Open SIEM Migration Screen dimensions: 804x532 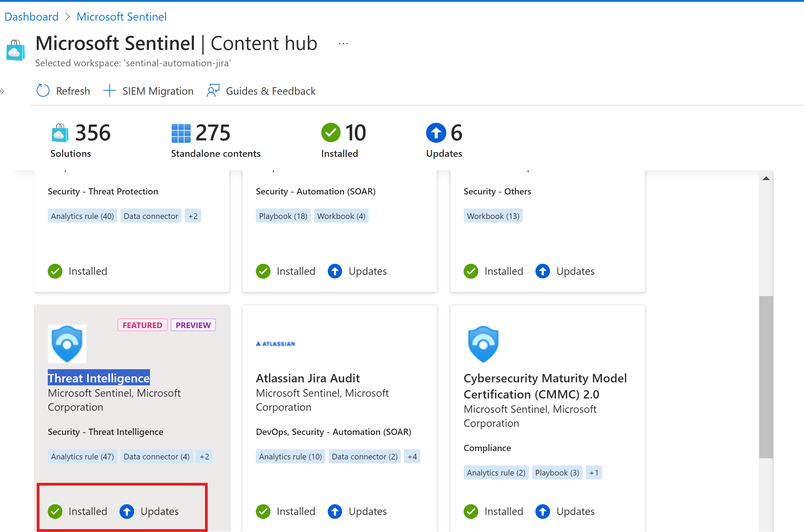pos(148,91)
